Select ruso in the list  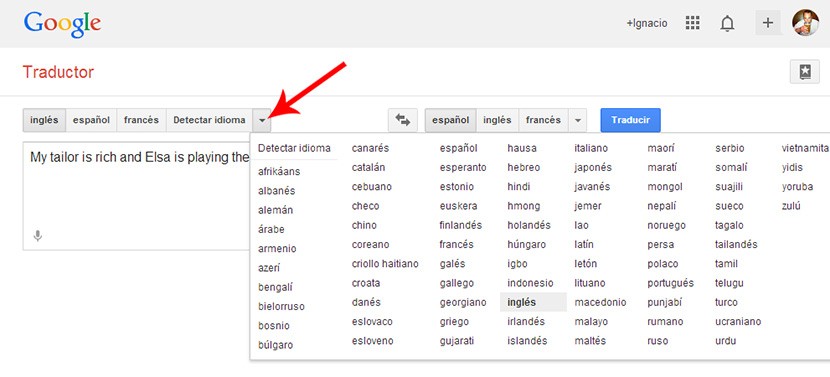(657, 340)
